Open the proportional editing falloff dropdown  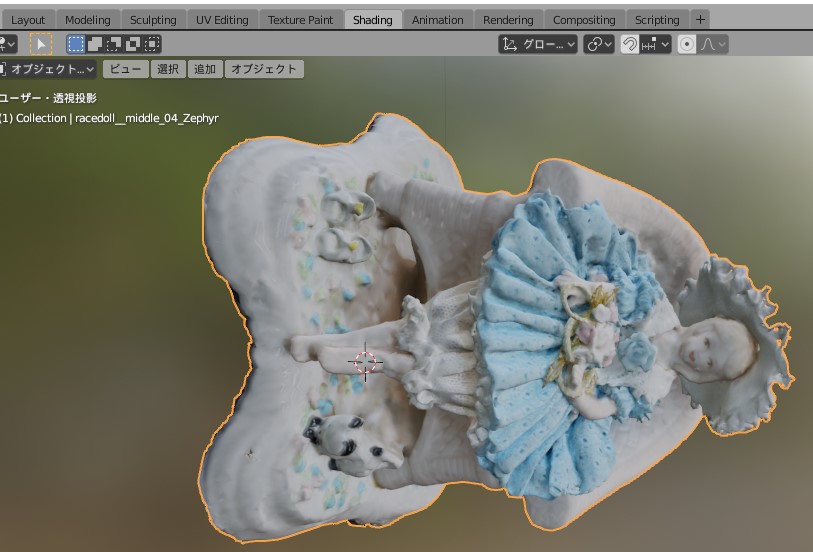click(x=715, y=44)
